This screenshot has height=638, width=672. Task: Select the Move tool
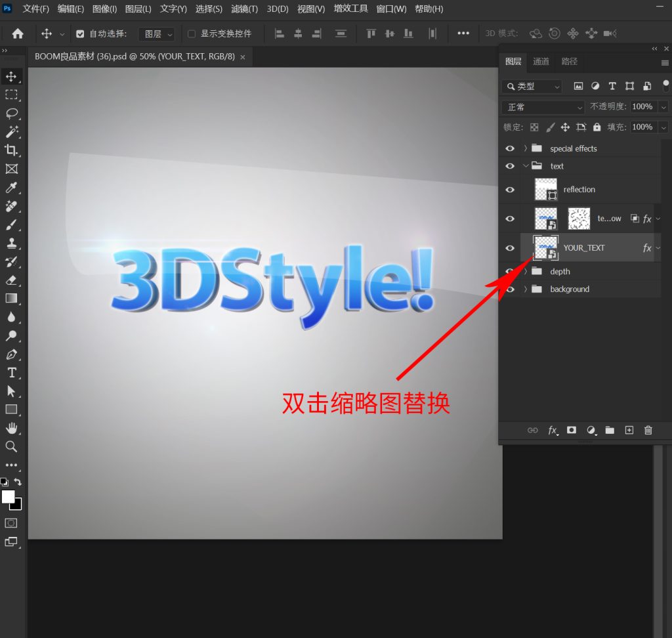coord(10,76)
